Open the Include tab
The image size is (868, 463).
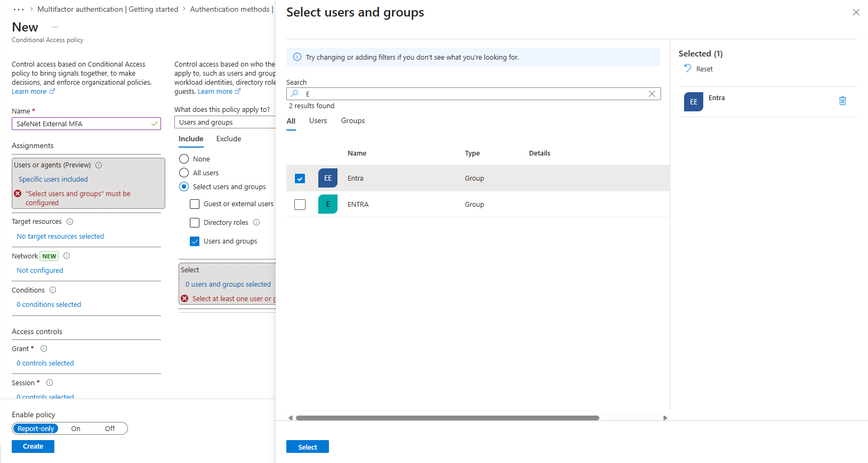(x=191, y=139)
